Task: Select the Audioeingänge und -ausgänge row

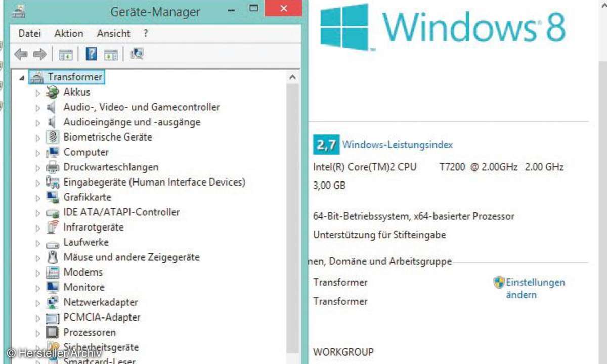Action: pos(132,122)
